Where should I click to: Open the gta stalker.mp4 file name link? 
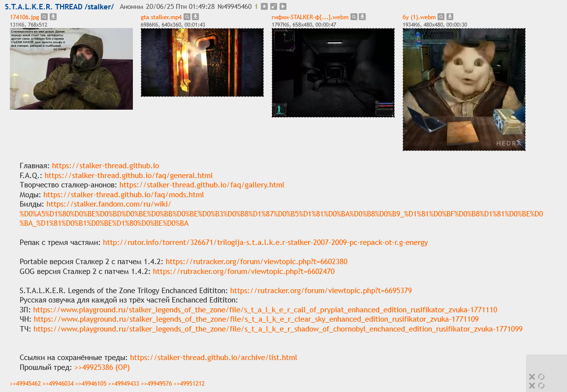click(161, 17)
